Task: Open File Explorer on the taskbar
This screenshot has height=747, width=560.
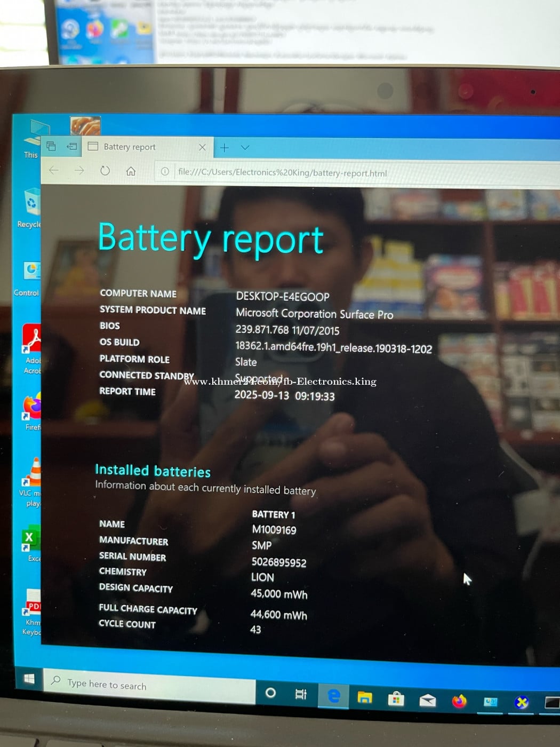Action: [x=365, y=697]
